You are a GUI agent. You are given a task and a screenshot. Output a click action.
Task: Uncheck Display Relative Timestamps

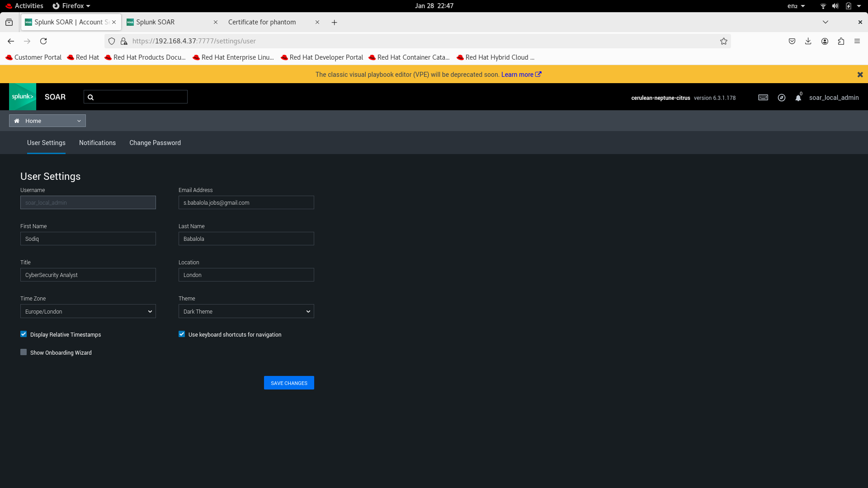click(x=24, y=334)
